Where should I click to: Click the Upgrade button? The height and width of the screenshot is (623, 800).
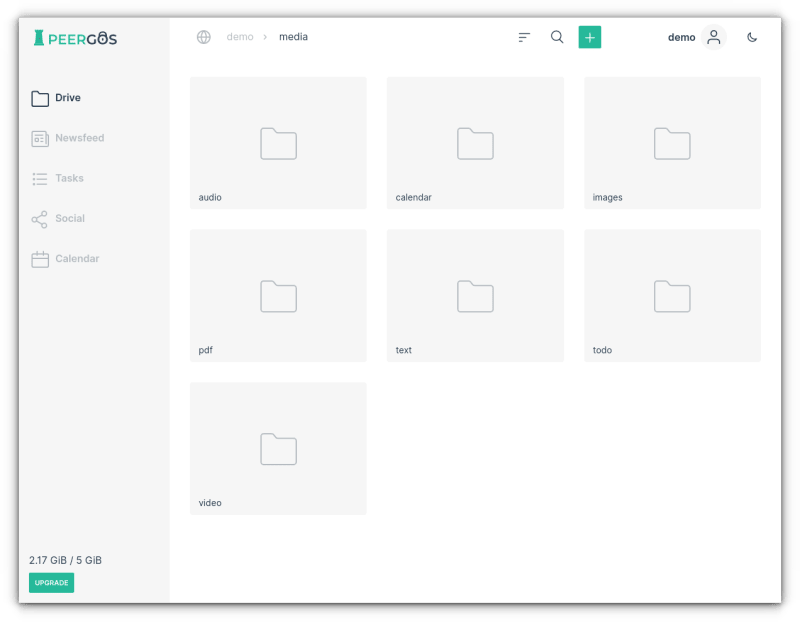click(51, 583)
